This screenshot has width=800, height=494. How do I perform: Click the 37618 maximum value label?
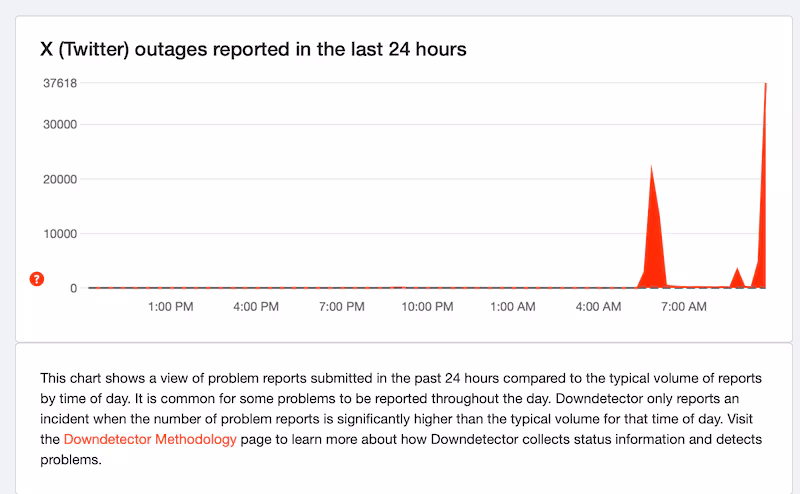[x=60, y=83]
